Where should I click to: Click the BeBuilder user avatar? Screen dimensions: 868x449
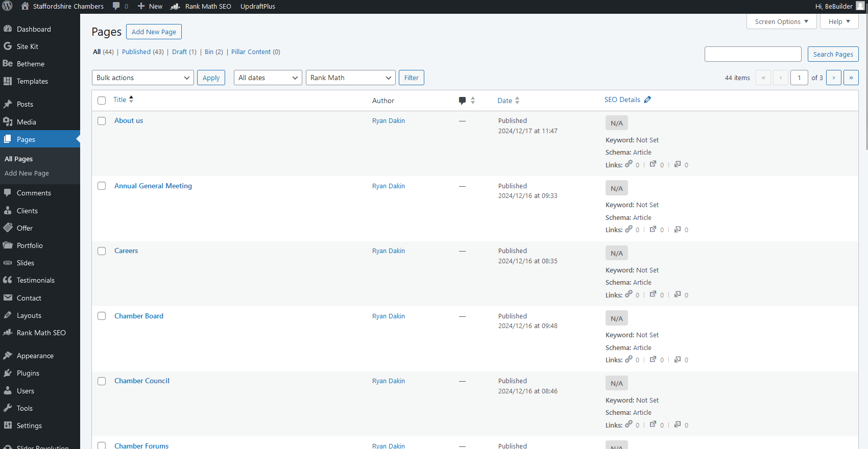pyautogui.click(x=860, y=6)
